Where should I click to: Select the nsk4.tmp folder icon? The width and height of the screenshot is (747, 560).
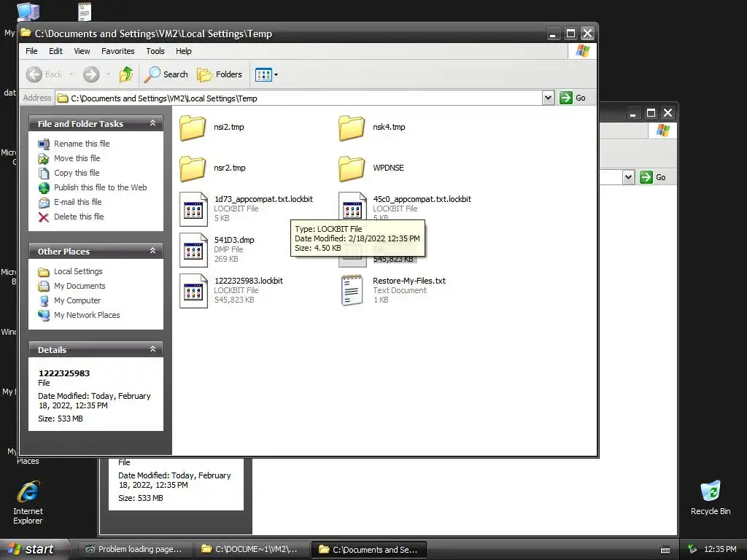point(352,128)
